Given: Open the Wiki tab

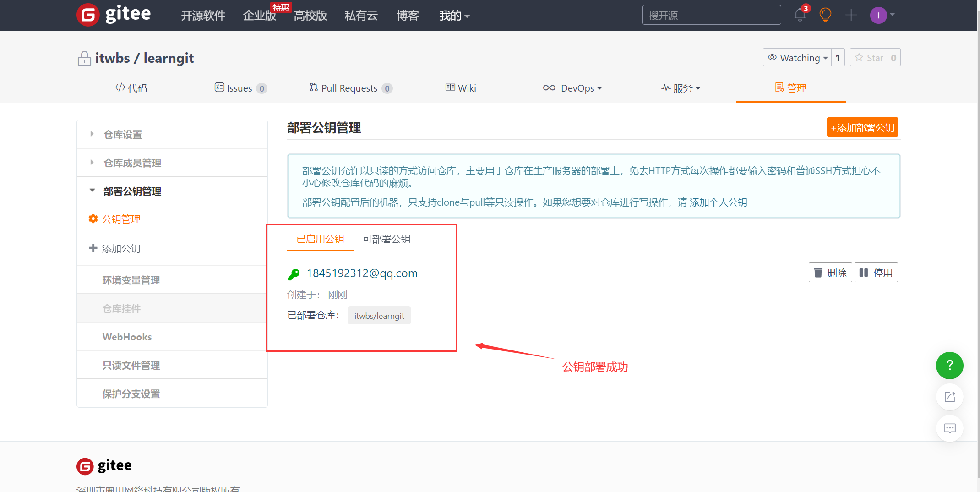Looking at the screenshot, I should tap(461, 88).
